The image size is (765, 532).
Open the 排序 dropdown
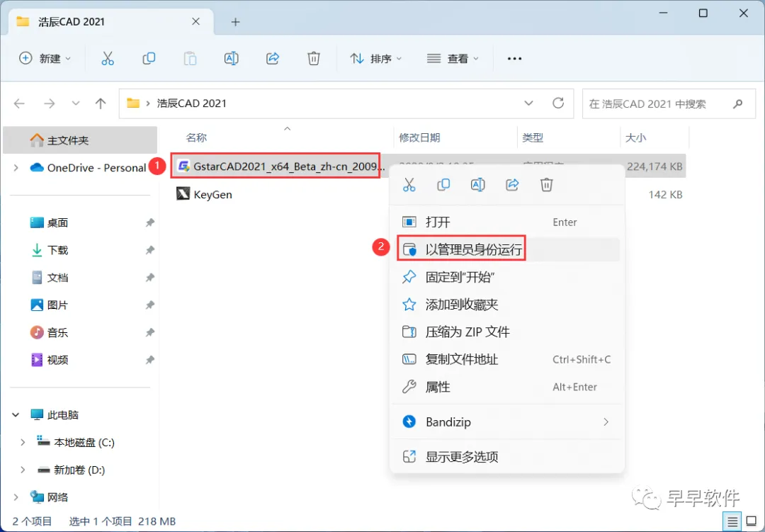pos(375,59)
